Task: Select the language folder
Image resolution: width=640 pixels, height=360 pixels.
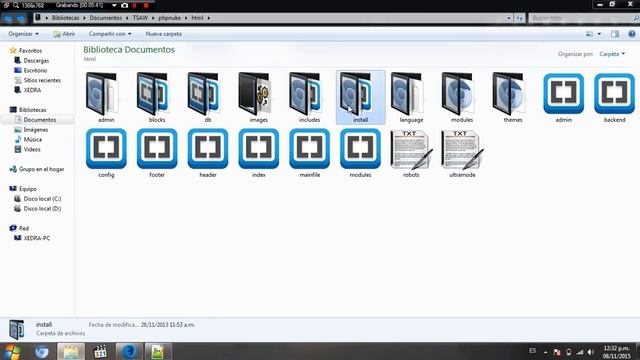Action: [x=407, y=94]
